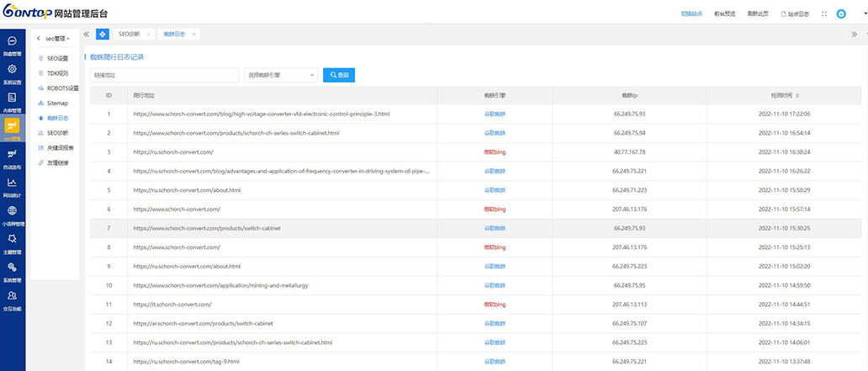868x371 pixels.
Task: Collapse sidebar with double-left arrow
Action: tap(87, 34)
